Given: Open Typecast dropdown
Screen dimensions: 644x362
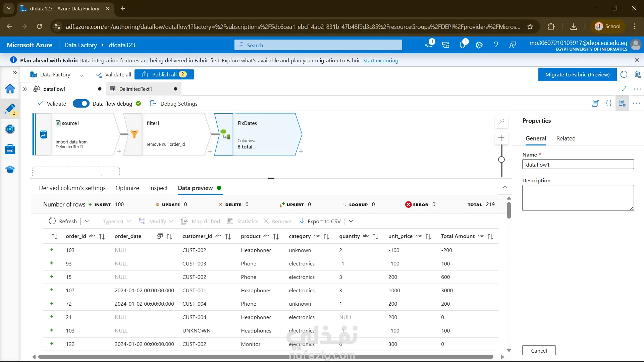Looking at the screenshot, I should (x=117, y=221).
